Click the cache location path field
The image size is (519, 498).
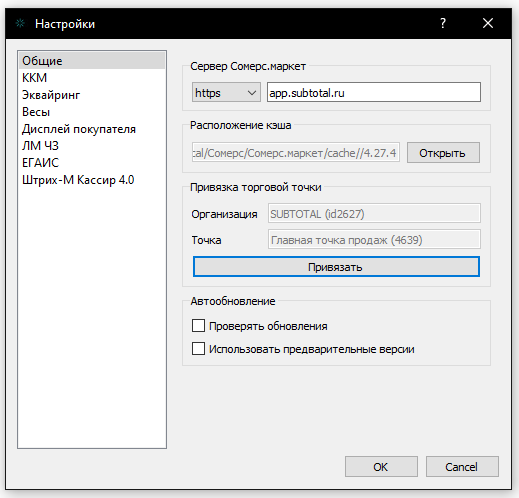[296, 153]
